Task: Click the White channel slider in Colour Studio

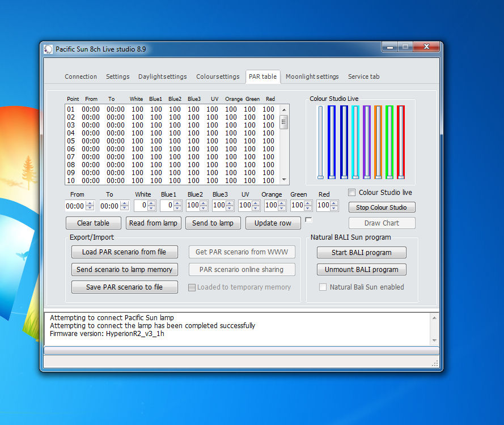Action: coord(320,142)
